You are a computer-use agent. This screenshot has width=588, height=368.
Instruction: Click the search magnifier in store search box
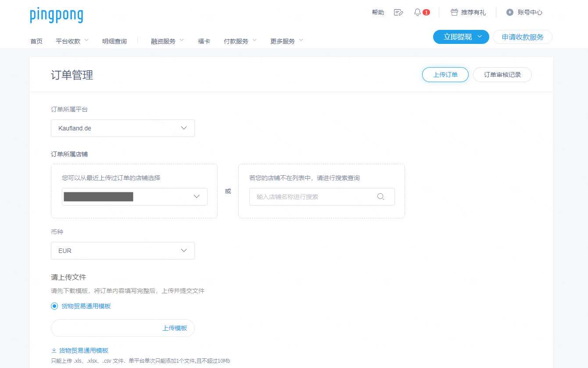click(x=381, y=197)
